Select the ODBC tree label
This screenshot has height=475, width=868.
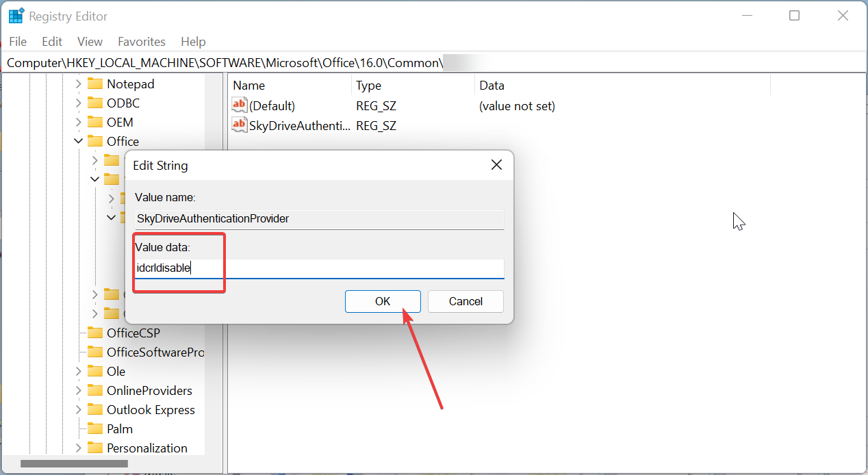pyautogui.click(x=123, y=103)
